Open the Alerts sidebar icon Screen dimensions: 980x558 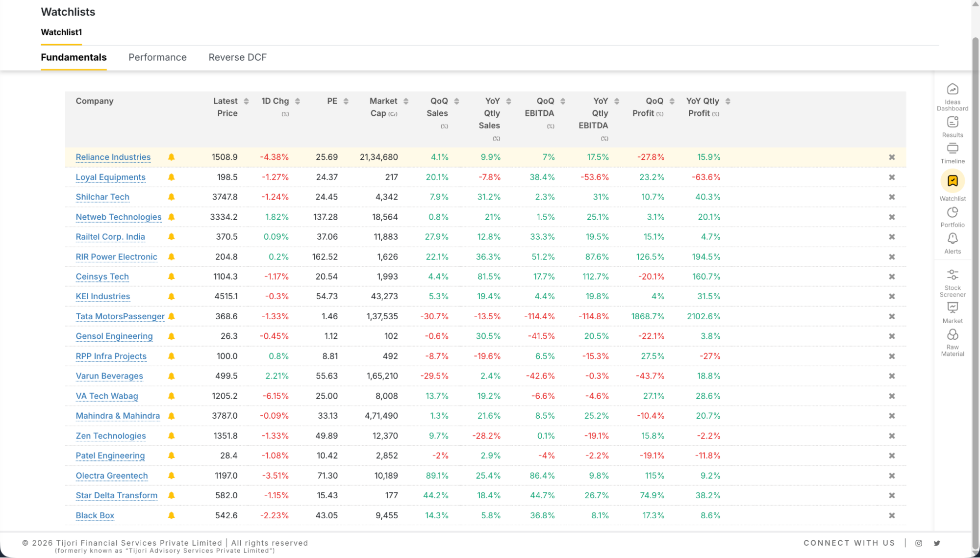952,239
